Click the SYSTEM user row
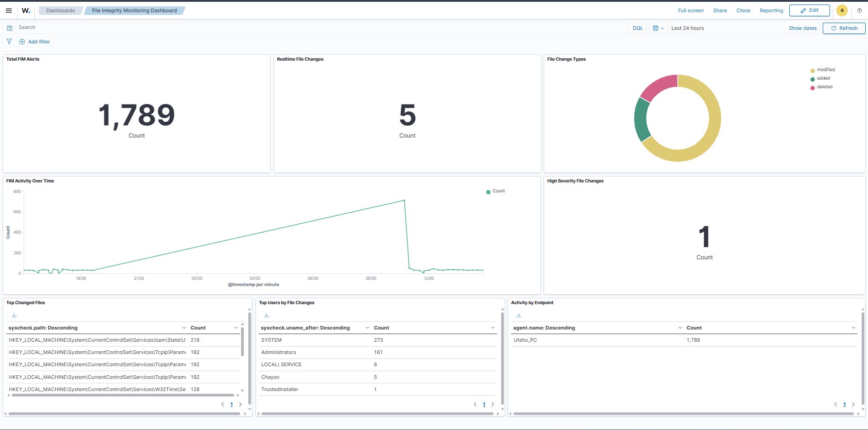The image size is (868, 430). coord(378,340)
